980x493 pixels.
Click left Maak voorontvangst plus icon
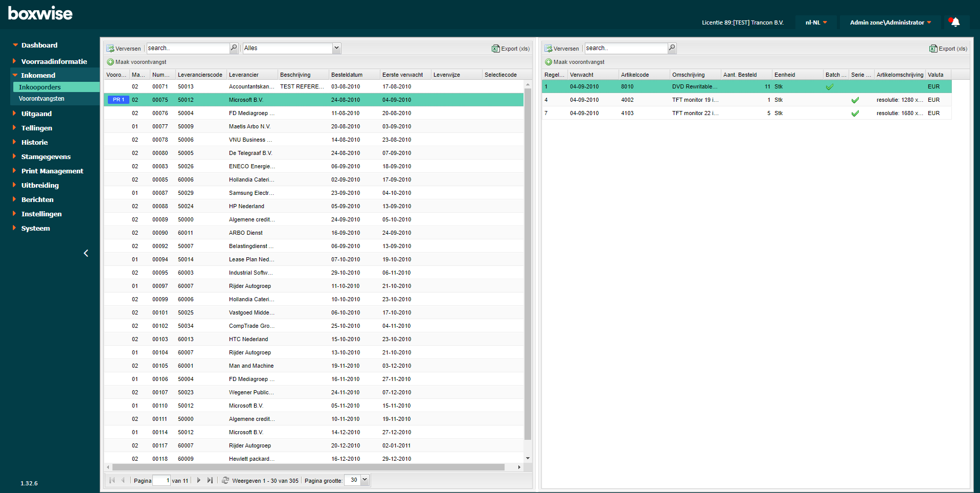(110, 62)
